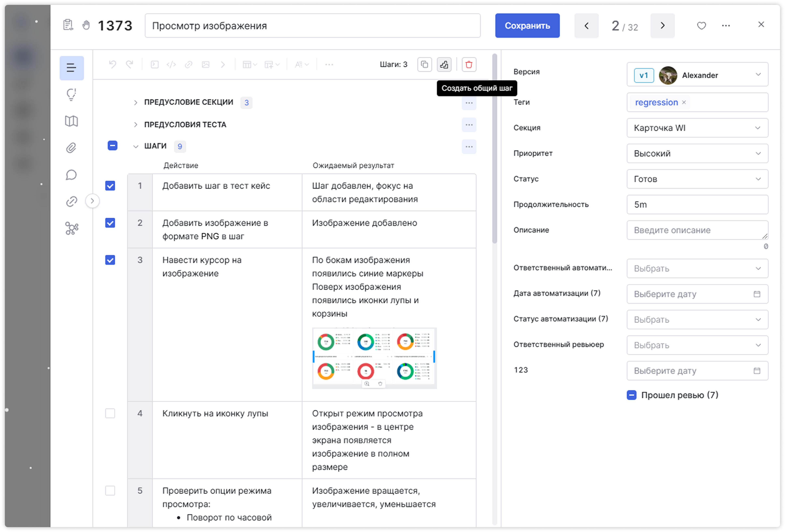The width and height of the screenshot is (785, 532).
Task: Collapse the ШАГИ section
Action: 135,146
